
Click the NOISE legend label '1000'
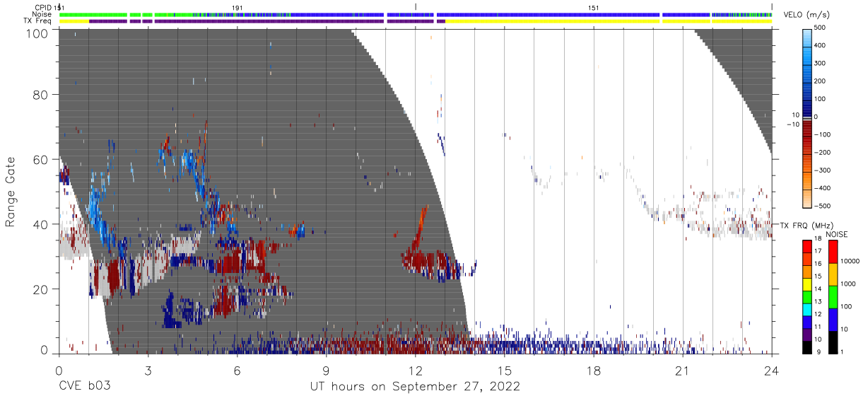coord(849,284)
